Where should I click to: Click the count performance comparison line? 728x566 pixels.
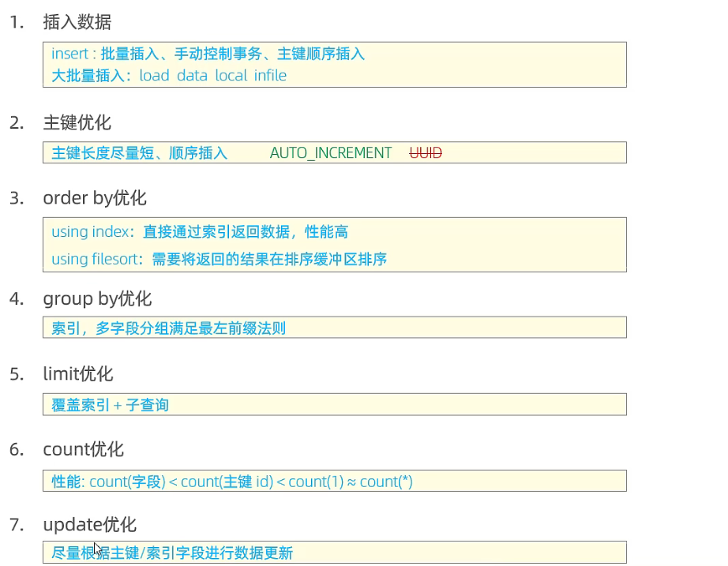tap(232, 482)
